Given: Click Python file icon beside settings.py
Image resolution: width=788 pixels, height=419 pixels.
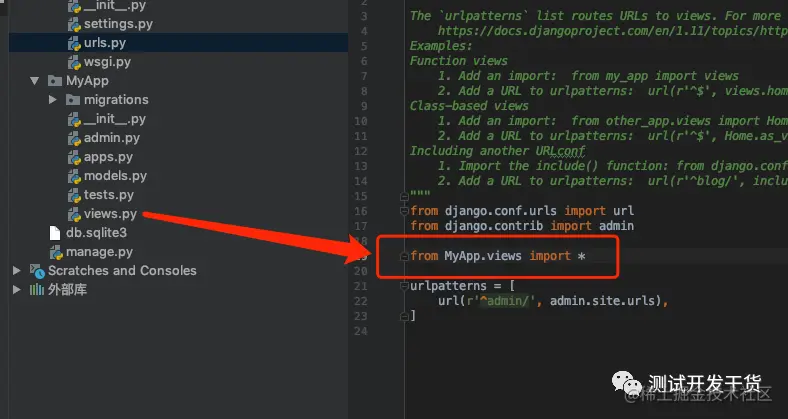Looking at the screenshot, I should coord(74,24).
